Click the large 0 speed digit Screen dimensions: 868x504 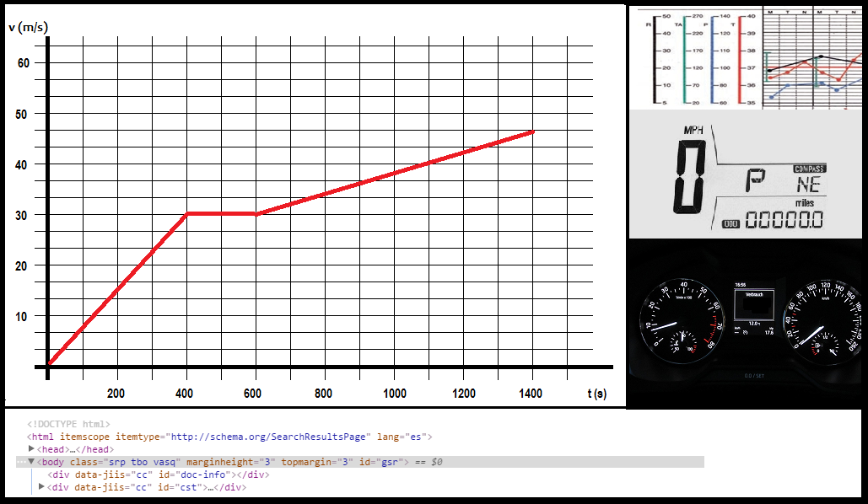click(x=690, y=177)
